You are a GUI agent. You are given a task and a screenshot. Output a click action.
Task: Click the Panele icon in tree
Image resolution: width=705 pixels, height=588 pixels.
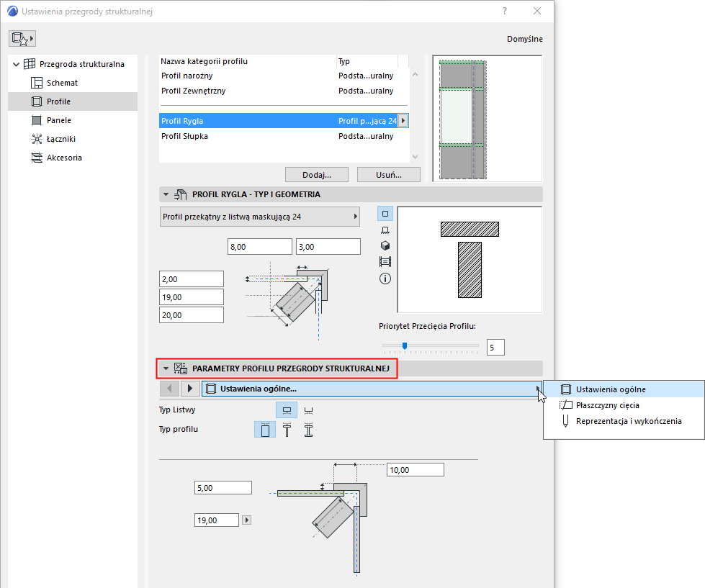pos(37,120)
